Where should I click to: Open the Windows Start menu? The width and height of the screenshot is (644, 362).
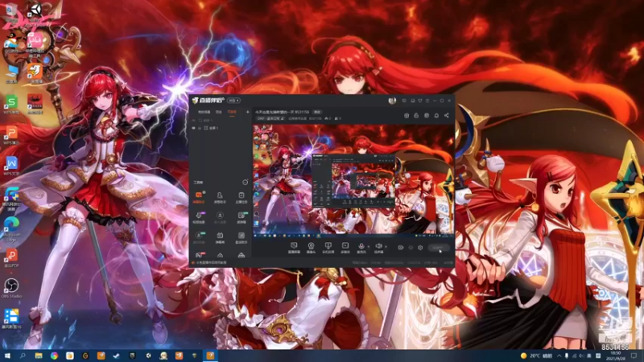[x=7, y=356]
